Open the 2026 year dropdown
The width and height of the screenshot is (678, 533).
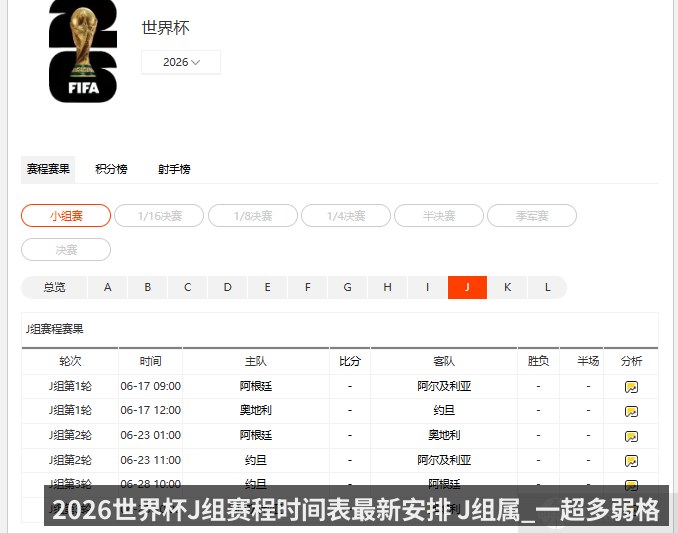point(181,62)
